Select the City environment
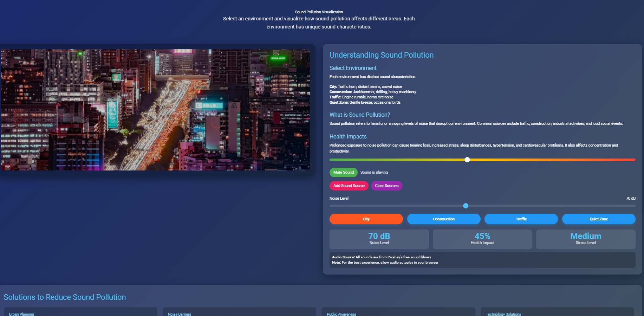Screen dimensions: 644x316 tap(366, 219)
